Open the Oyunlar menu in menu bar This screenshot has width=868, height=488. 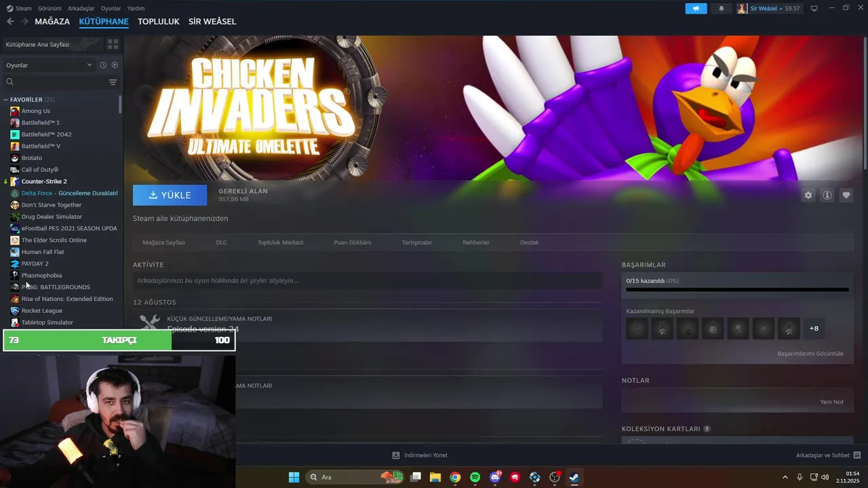(111, 8)
